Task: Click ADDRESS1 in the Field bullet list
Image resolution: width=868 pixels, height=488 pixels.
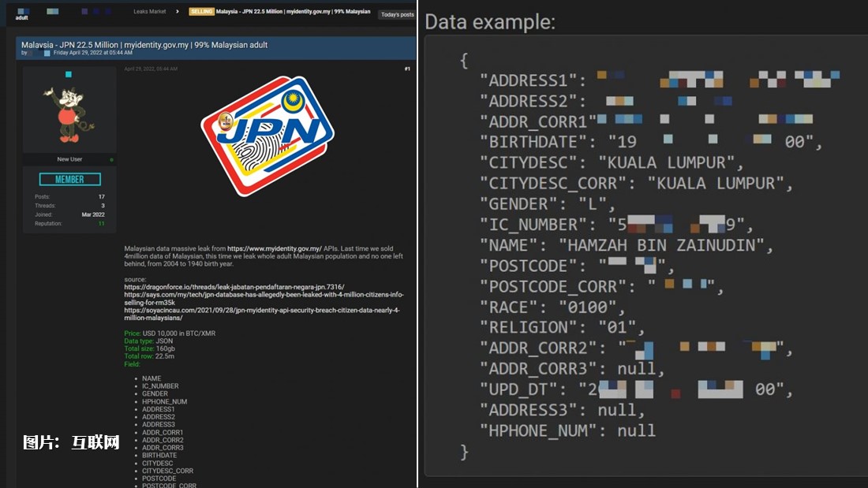Action: [x=159, y=409]
